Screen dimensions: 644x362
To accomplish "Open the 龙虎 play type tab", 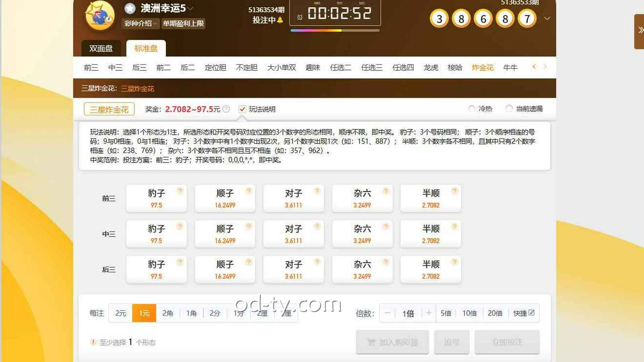I will [431, 68].
